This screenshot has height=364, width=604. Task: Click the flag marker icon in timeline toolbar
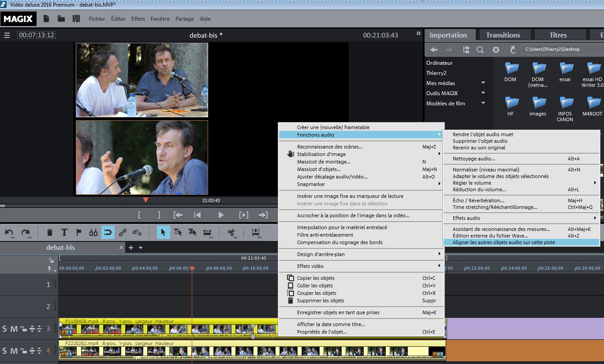point(79,232)
